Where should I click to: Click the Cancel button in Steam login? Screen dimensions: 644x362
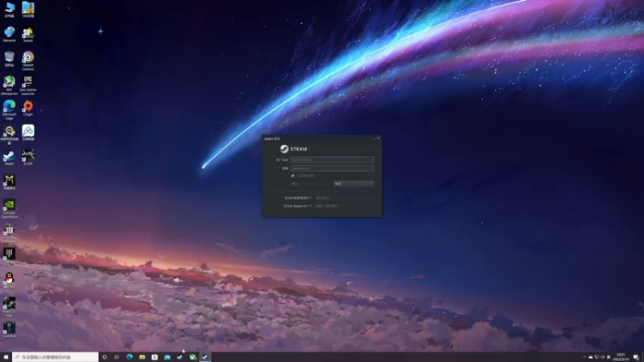click(x=353, y=184)
